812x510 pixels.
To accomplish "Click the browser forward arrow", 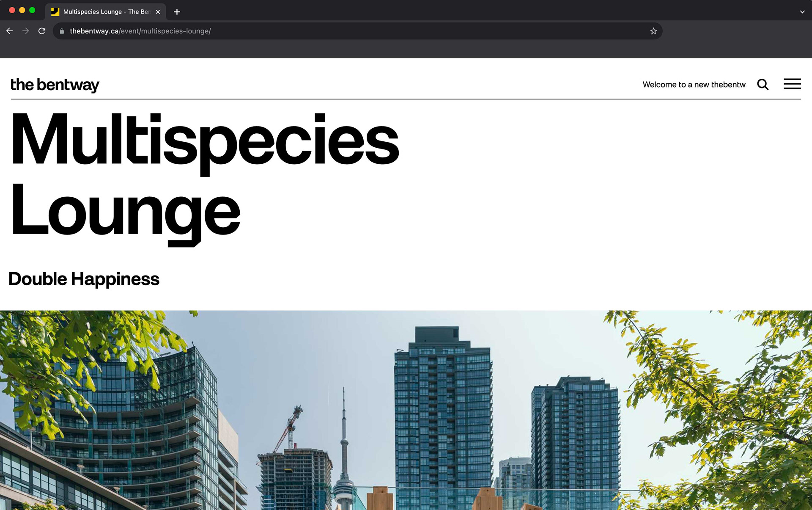I will tap(25, 31).
